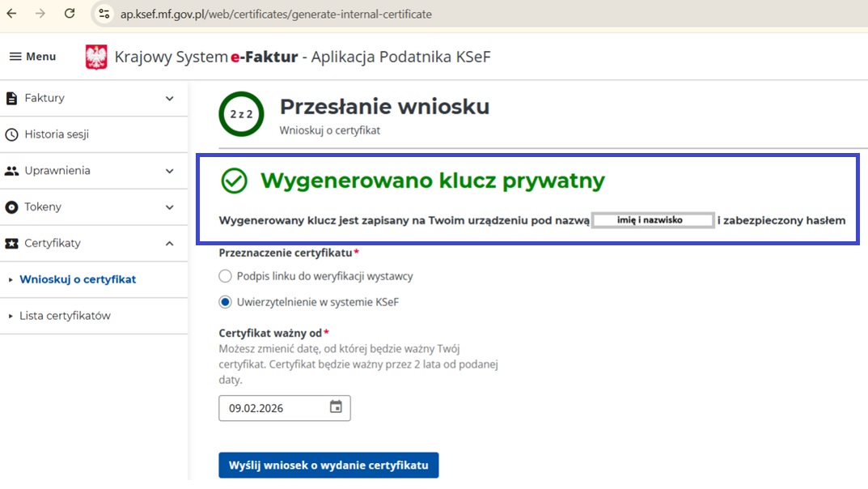
Task: Click the browser back arrow
Action: tap(12, 14)
